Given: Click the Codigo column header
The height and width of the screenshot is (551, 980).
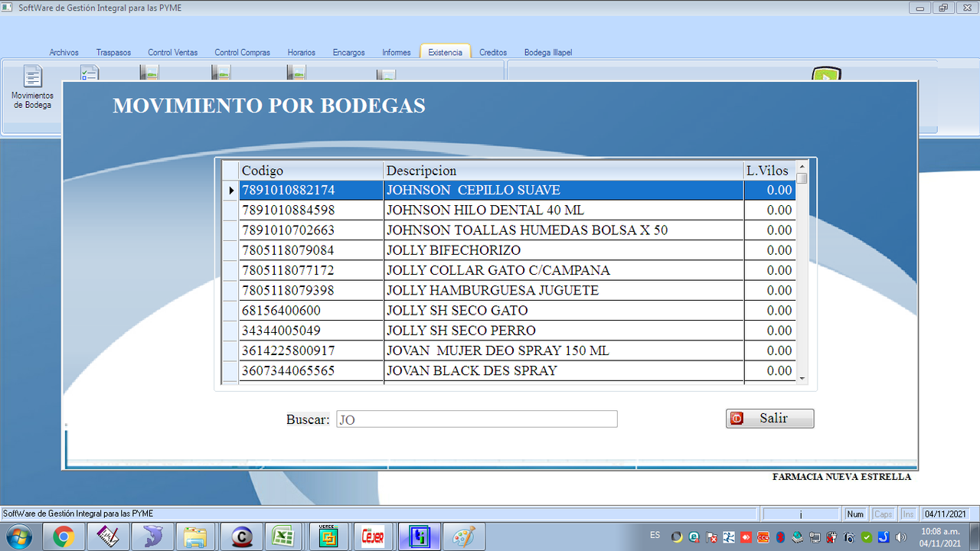Looking at the screenshot, I should point(311,171).
